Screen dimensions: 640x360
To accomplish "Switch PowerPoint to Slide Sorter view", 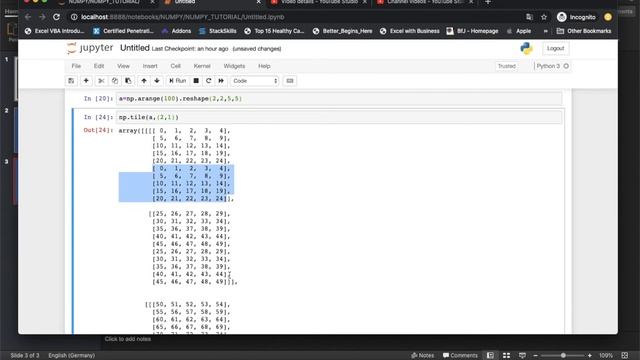I will 506,356.
